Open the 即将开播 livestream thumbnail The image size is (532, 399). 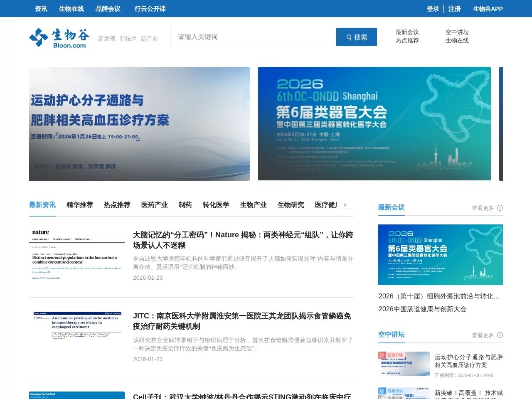click(x=404, y=364)
